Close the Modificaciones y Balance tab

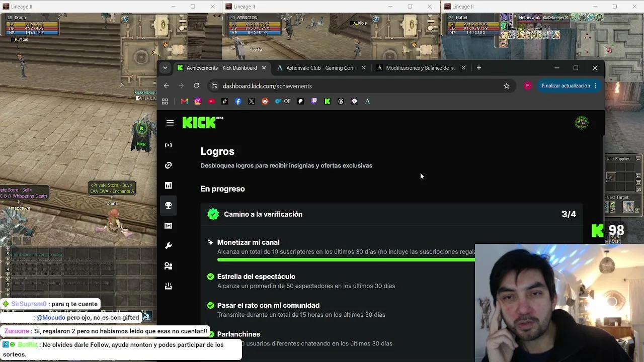point(463,68)
